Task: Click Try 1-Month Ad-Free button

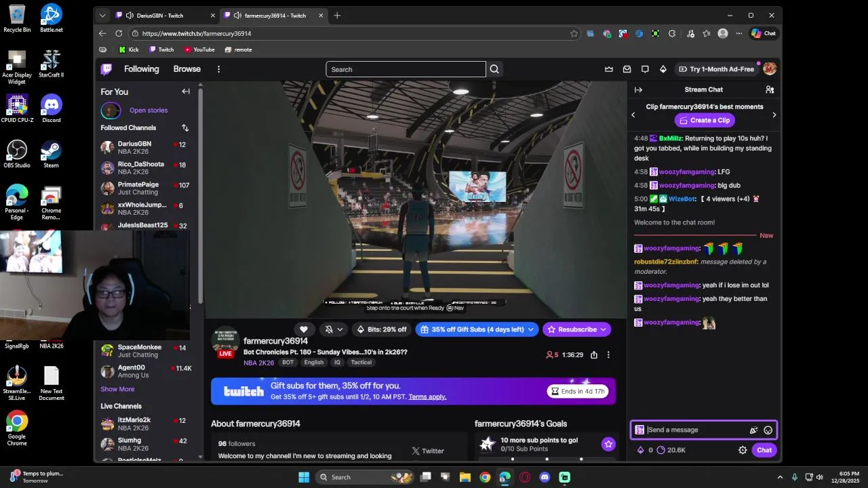Action: [x=716, y=69]
